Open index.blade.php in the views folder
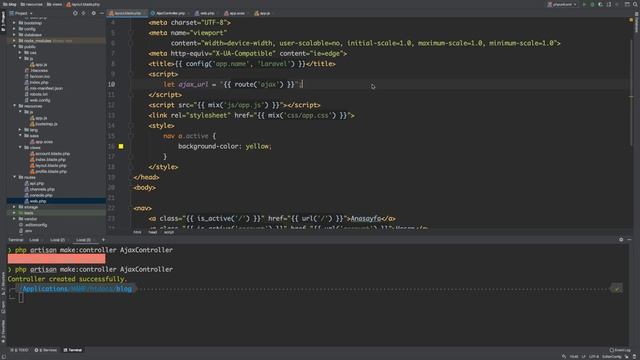 (x=47, y=160)
